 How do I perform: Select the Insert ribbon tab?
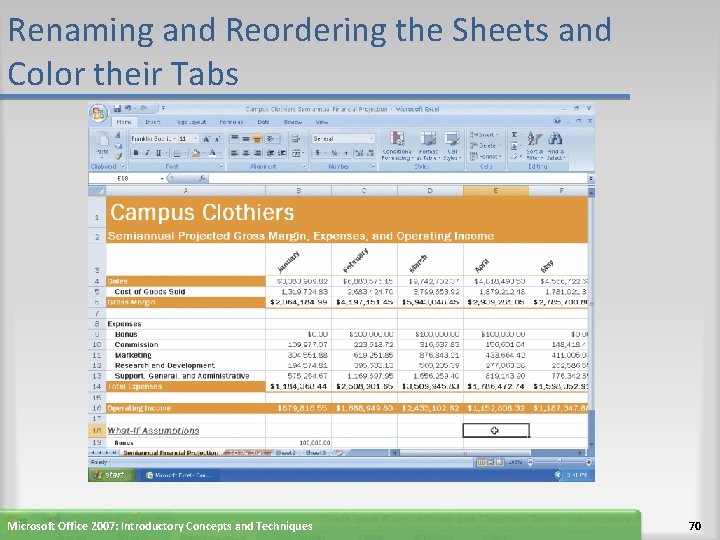pyautogui.click(x=153, y=122)
